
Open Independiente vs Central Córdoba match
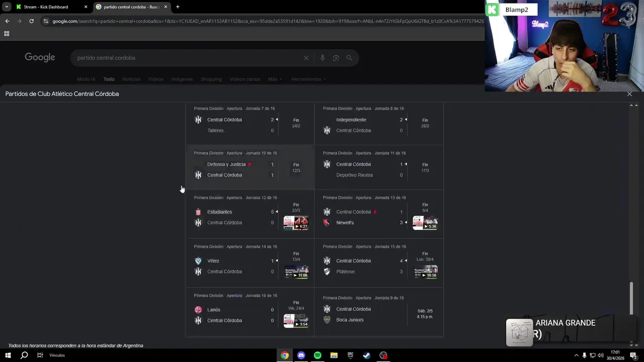[379, 124]
